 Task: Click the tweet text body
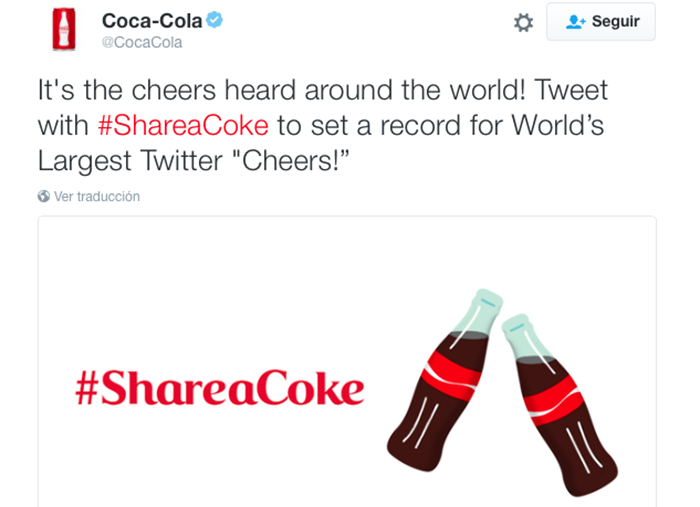[x=323, y=125]
